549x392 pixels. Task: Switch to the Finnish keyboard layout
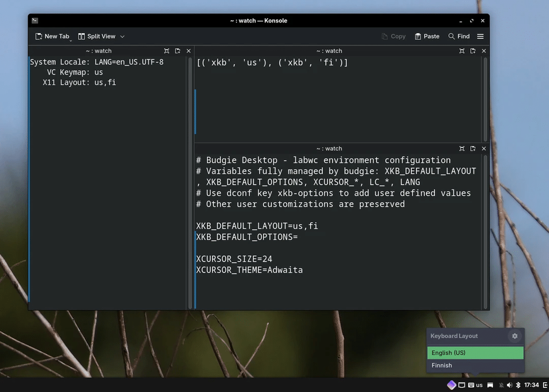point(476,365)
